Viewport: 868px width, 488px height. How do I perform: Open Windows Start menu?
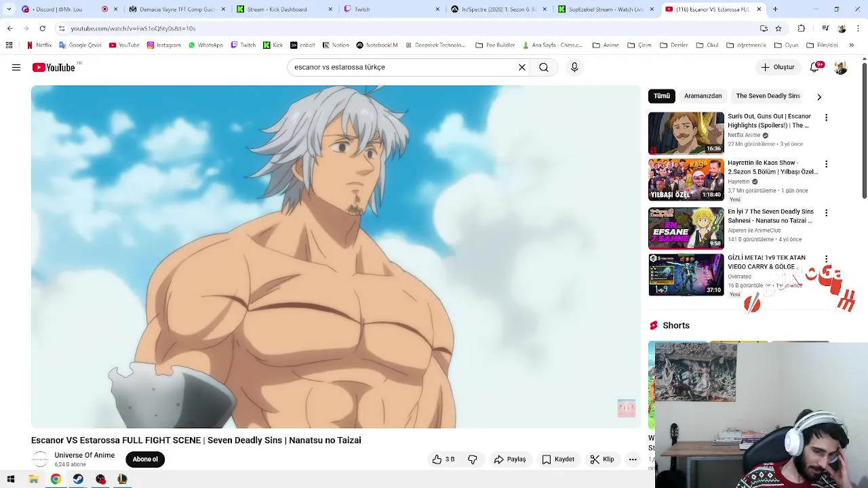coord(11,479)
